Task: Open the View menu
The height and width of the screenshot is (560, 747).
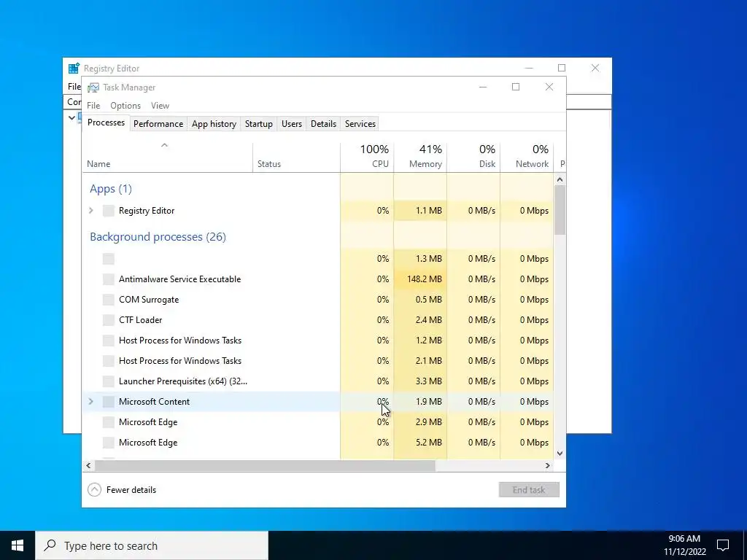Action: (x=160, y=106)
